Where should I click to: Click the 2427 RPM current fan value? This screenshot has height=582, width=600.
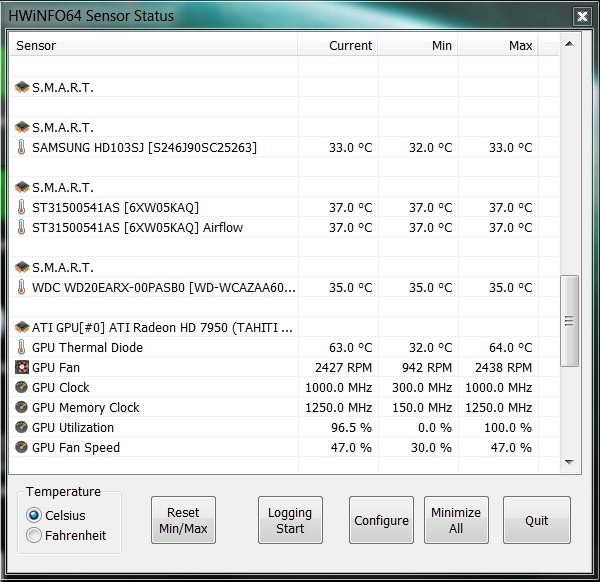pos(343,367)
